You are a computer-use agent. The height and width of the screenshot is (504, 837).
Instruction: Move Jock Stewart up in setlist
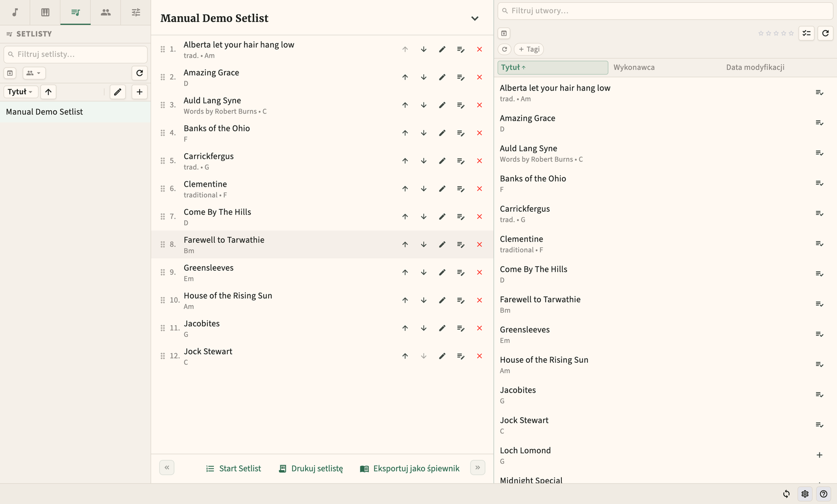(x=405, y=356)
